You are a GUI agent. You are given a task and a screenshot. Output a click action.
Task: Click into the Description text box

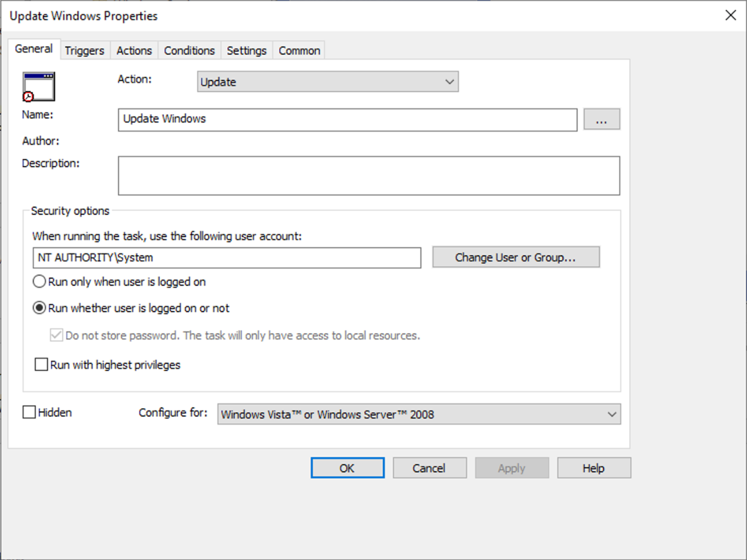368,176
